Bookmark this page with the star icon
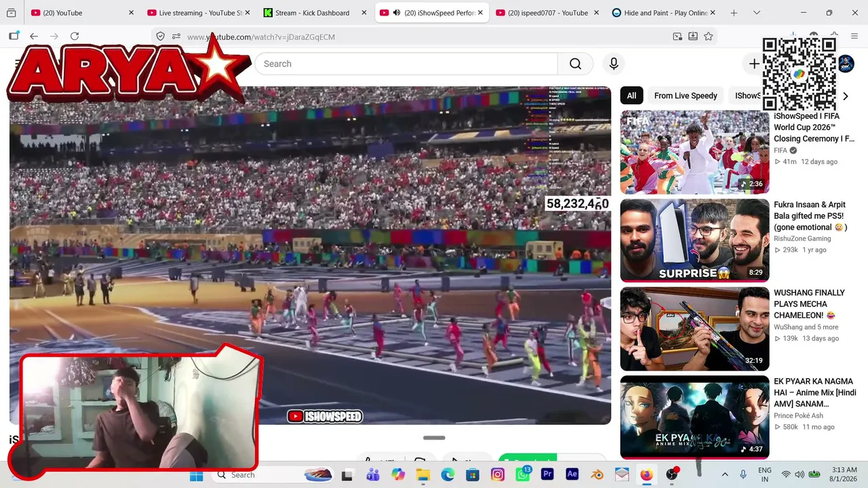Image resolution: width=868 pixels, height=488 pixels. 709,37
